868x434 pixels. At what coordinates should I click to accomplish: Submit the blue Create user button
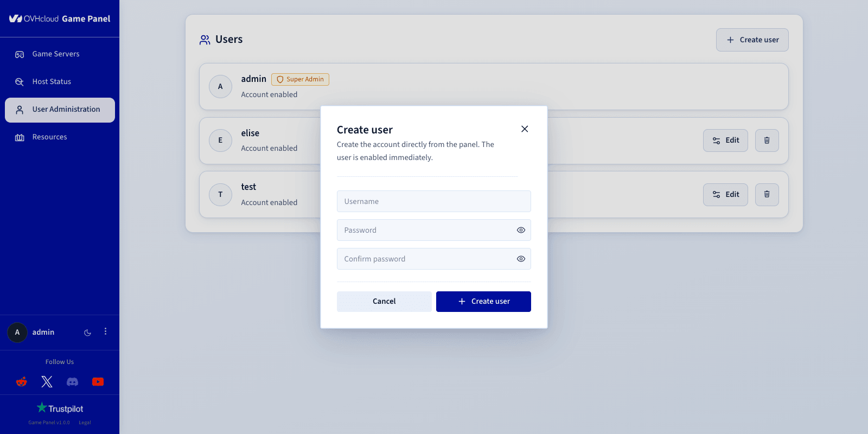[483, 302]
